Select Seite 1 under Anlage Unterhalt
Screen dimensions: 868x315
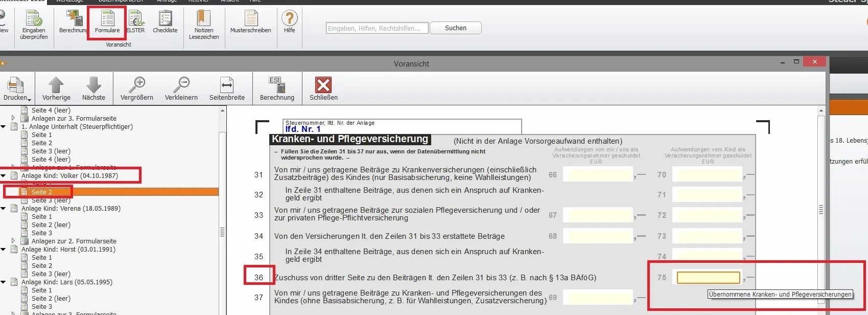click(41, 135)
